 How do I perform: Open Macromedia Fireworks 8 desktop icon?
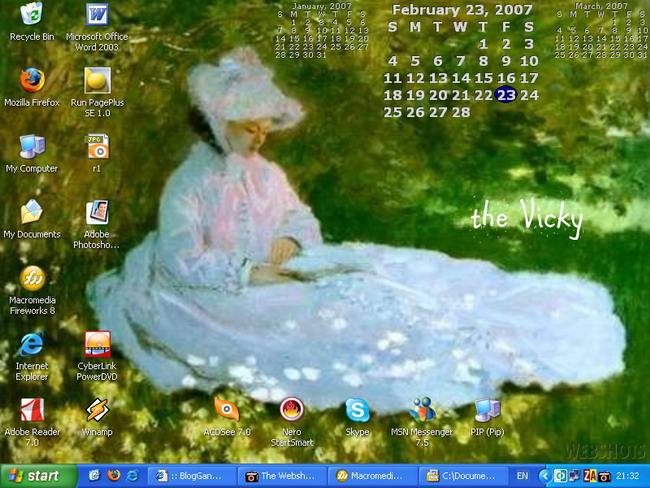click(32, 290)
